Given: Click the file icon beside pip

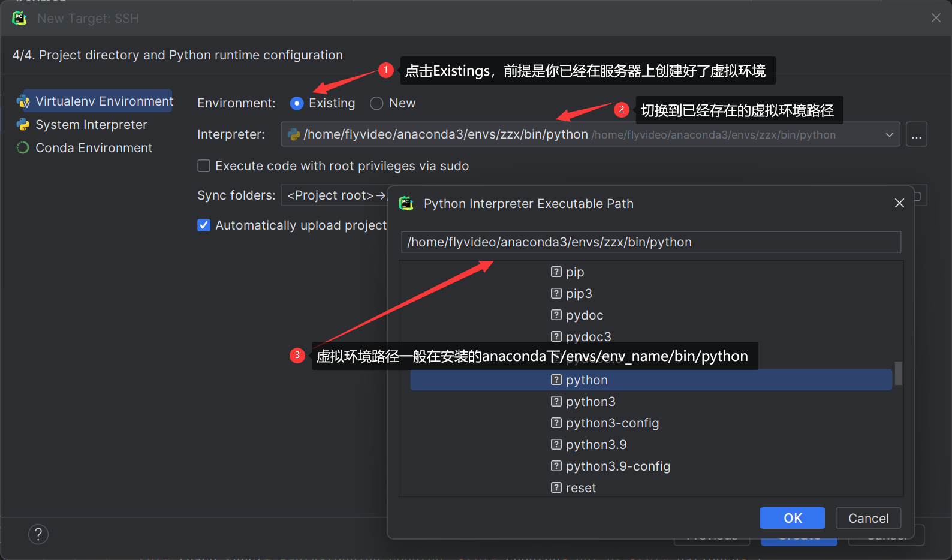Looking at the screenshot, I should tap(556, 272).
